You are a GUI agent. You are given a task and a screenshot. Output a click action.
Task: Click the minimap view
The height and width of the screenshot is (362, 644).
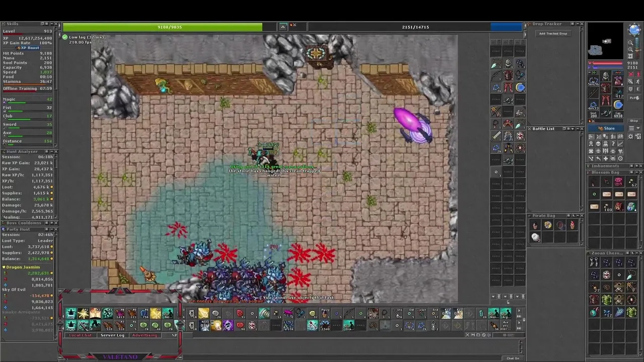606,41
